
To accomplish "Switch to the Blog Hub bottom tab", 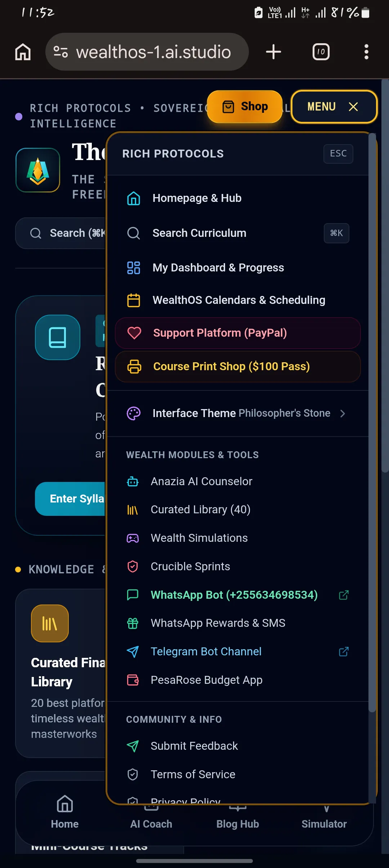I will pyautogui.click(x=238, y=818).
